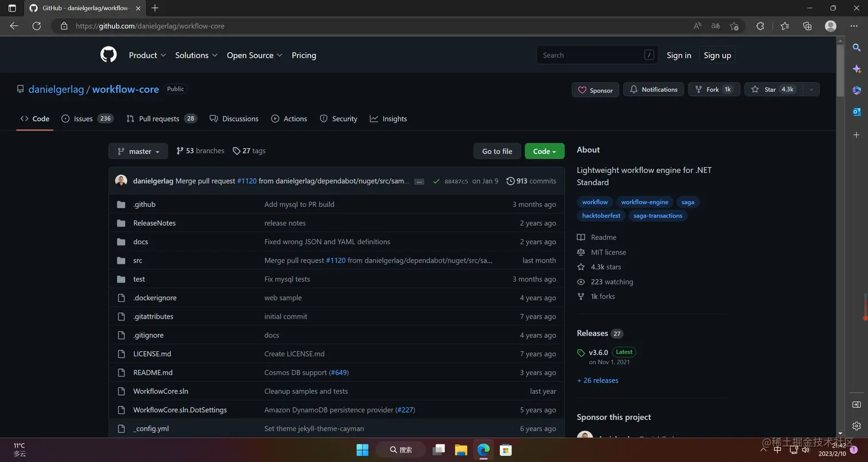The width and height of the screenshot is (868, 462).
Task: Open Edge sidebar search icon
Action: 857,48
